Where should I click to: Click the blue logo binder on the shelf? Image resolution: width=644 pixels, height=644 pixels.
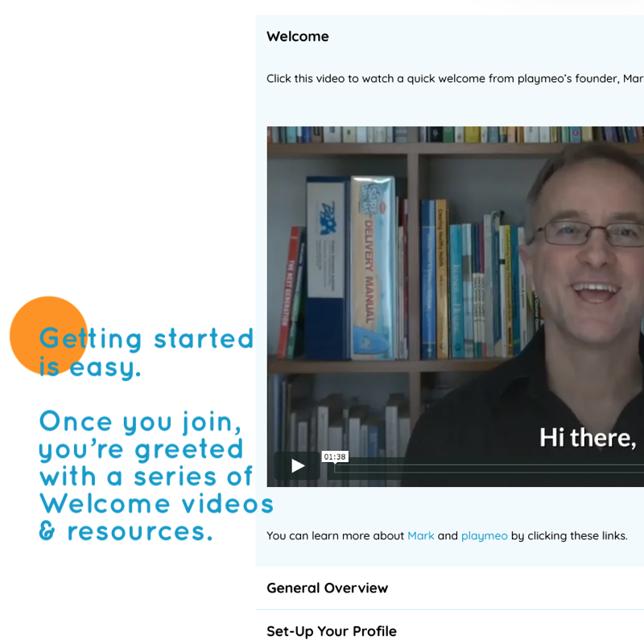[328, 269]
